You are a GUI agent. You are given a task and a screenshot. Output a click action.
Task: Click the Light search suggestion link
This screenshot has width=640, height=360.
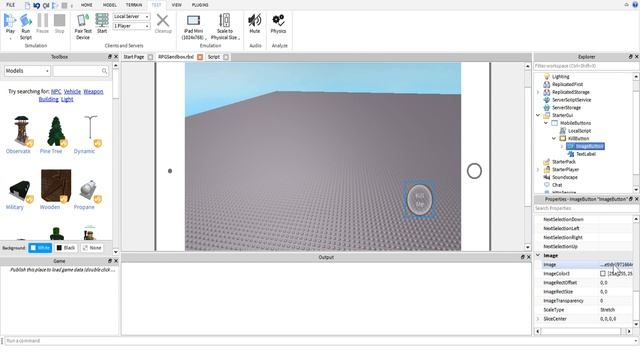(67, 99)
